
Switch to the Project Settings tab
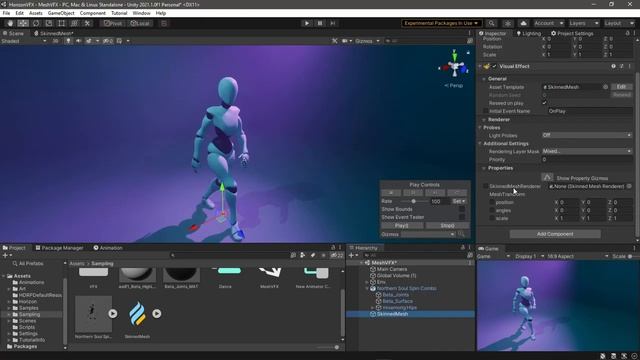[x=572, y=33]
